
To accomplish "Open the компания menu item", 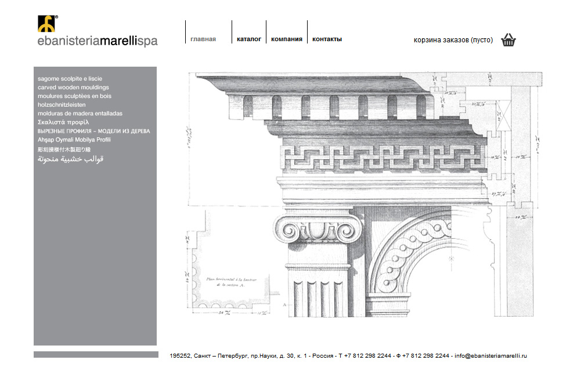I will tap(287, 39).
